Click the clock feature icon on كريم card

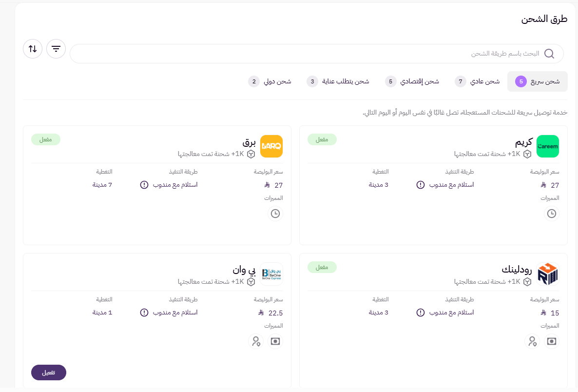pyautogui.click(x=551, y=214)
